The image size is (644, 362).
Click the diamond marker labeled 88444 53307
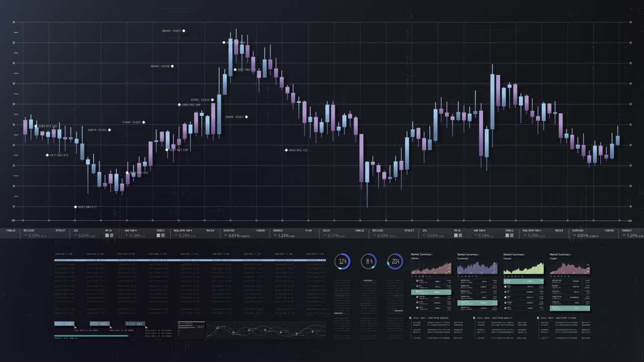coord(184,31)
